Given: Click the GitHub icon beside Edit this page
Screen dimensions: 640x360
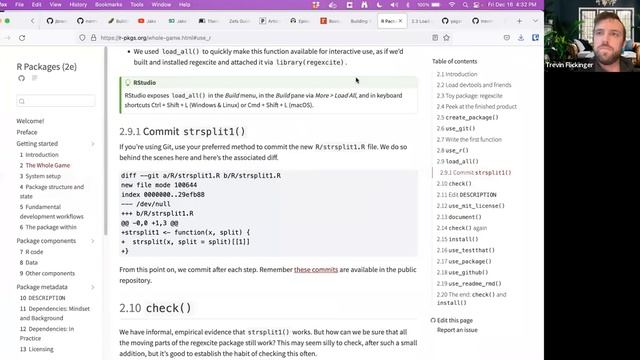Looking at the screenshot, I should (x=433, y=320).
